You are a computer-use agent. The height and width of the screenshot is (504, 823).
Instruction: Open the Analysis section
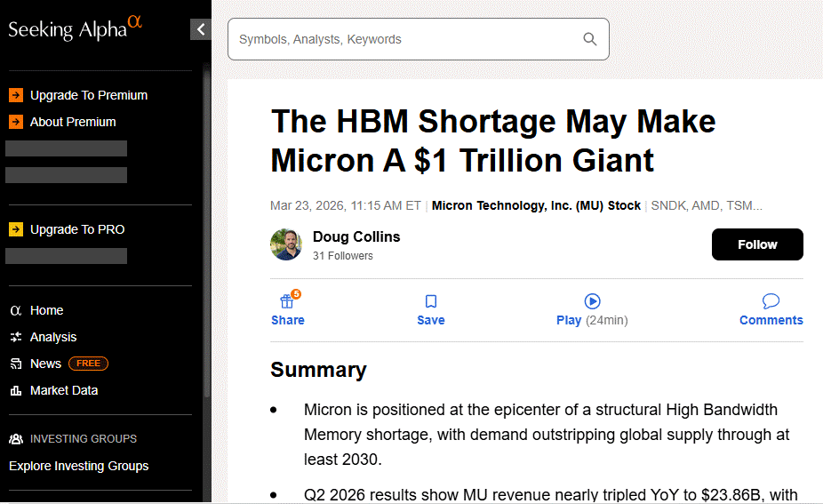pos(52,337)
